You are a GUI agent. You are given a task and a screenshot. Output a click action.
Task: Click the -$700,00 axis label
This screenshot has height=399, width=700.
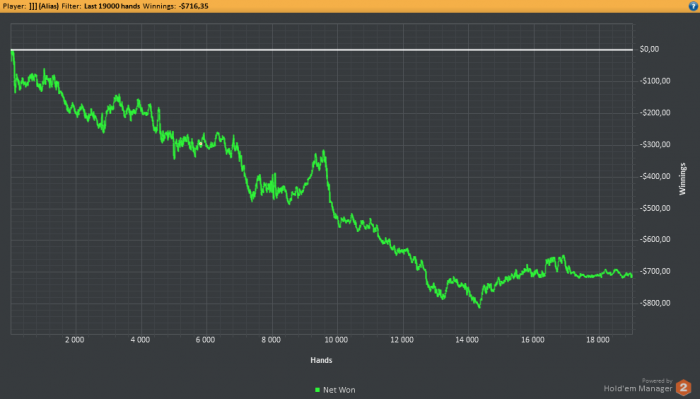[655, 271]
